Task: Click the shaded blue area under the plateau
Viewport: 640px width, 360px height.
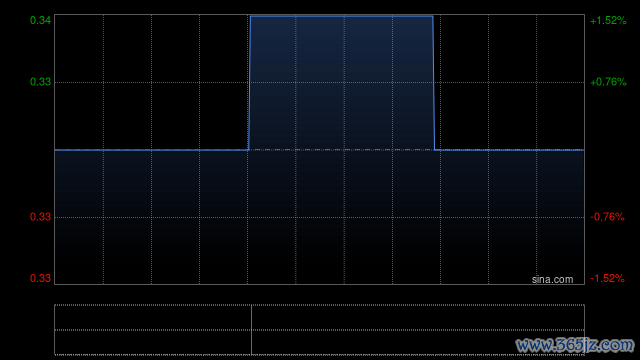Action: [x=341, y=83]
